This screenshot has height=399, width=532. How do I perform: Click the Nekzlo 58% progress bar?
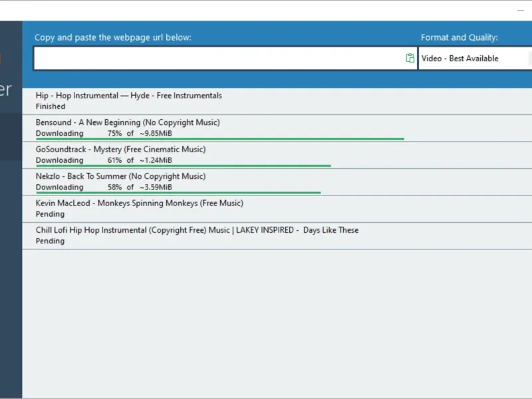178,192
